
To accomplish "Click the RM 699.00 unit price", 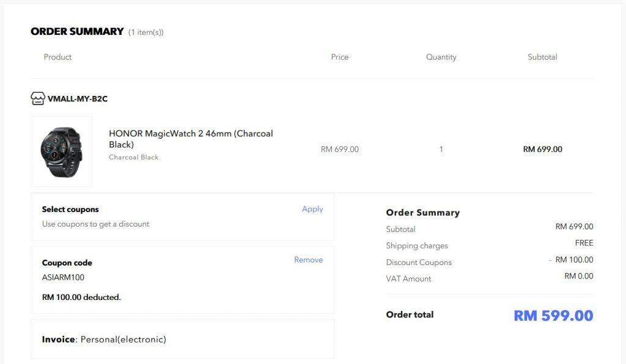I will coord(340,149).
